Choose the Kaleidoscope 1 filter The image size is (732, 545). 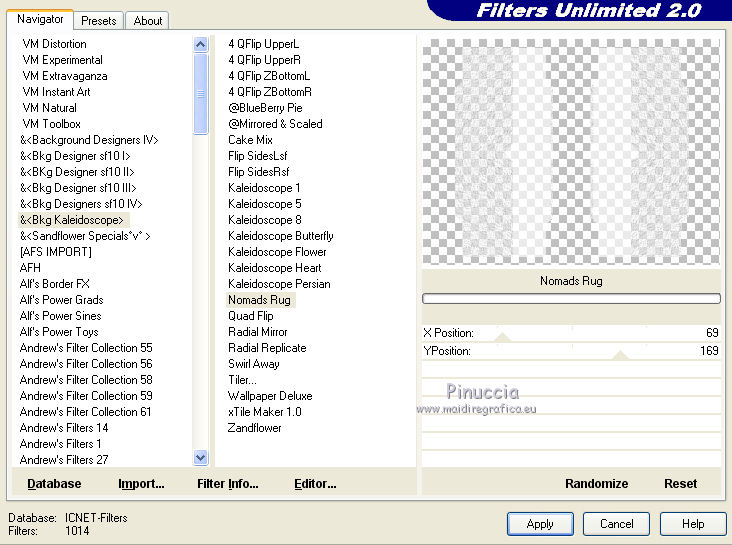[264, 188]
